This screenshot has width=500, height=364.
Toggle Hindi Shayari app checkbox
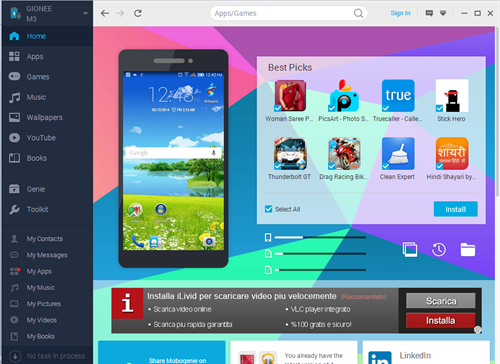pos(439,166)
